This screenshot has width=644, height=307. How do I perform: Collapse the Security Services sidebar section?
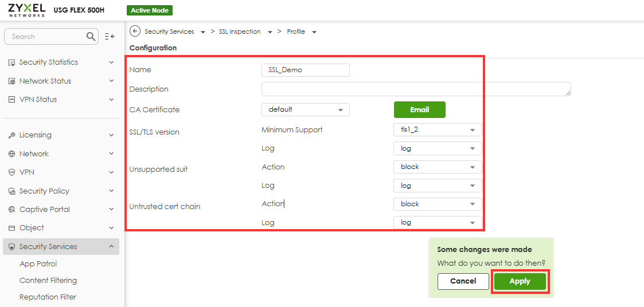[111, 247]
